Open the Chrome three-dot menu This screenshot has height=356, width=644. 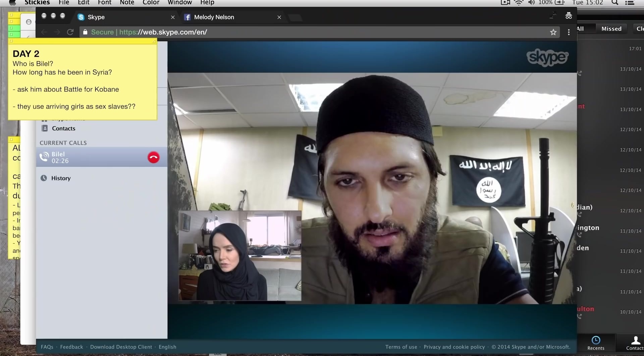[x=569, y=32]
